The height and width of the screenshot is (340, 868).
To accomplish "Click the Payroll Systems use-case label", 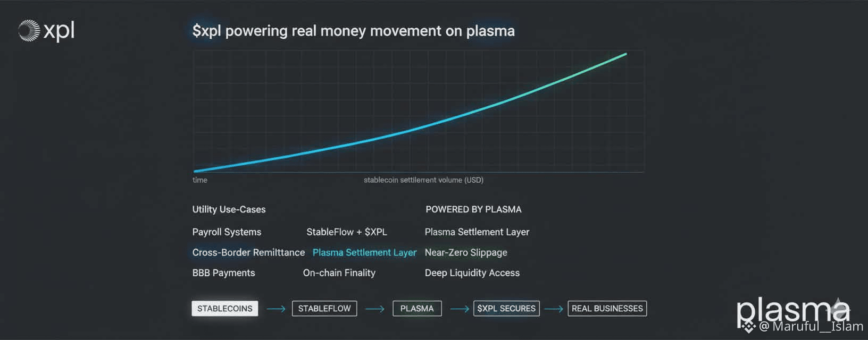I will [x=227, y=232].
